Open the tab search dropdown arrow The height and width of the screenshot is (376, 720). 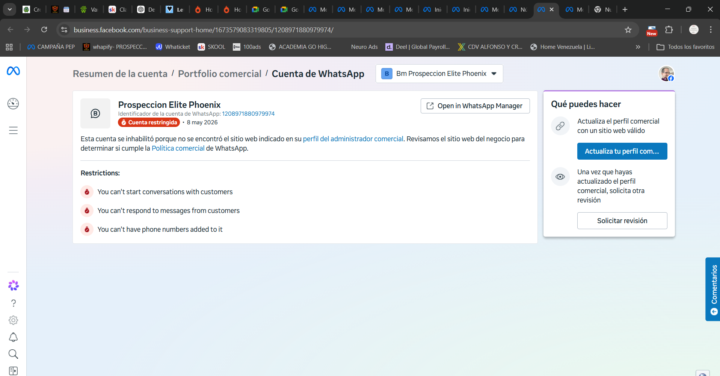(9, 9)
